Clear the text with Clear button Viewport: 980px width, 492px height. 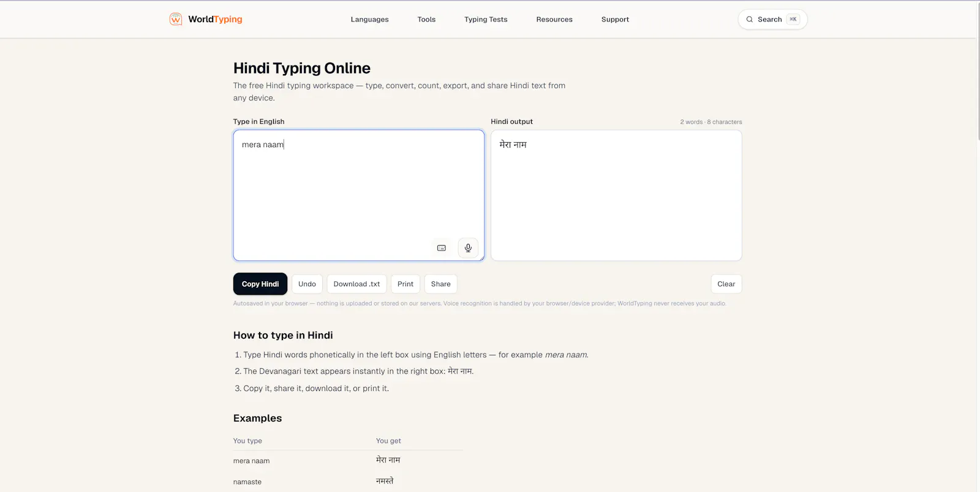(726, 284)
